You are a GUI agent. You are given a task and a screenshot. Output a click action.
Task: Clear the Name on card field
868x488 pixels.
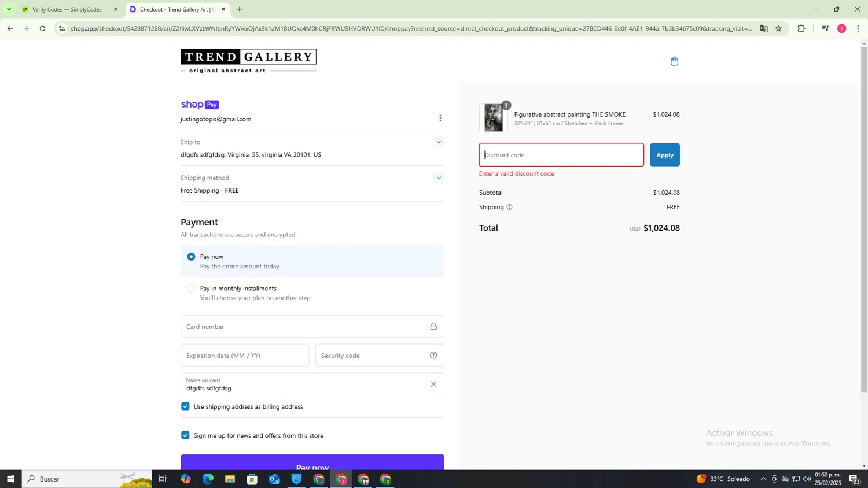click(433, 385)
